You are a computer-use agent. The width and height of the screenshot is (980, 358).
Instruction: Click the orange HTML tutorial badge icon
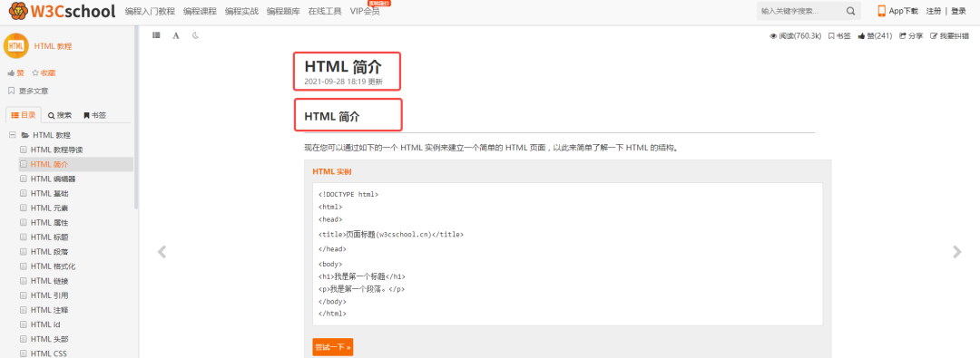point(16,45)
